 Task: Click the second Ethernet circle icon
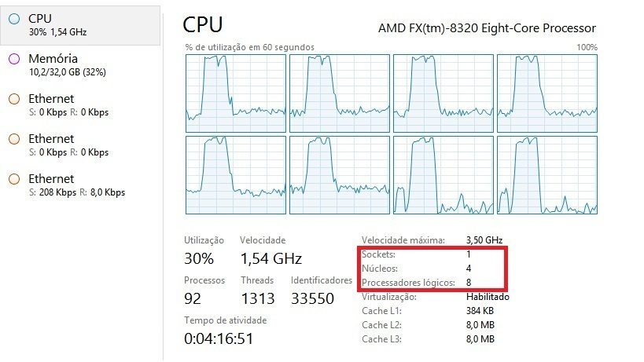(x=14, y=139)
